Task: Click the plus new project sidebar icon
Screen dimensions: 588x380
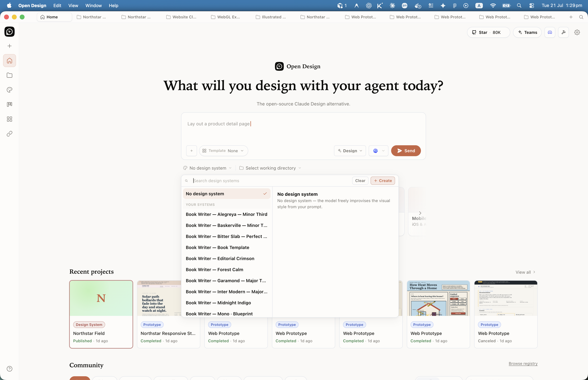Action: pos(9,46)
